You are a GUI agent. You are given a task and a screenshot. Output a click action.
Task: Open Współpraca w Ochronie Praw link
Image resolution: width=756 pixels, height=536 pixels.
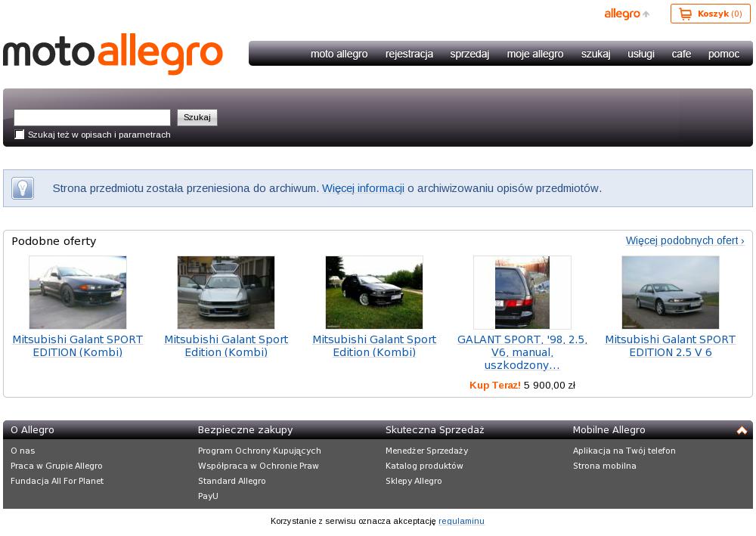pyautogui.click(x=259, y=466)
